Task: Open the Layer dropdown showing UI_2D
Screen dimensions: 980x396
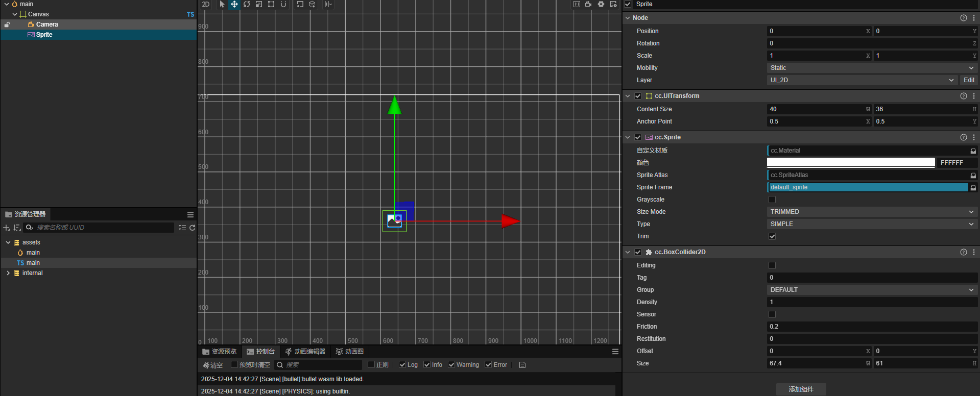Action: click(862, 80)
